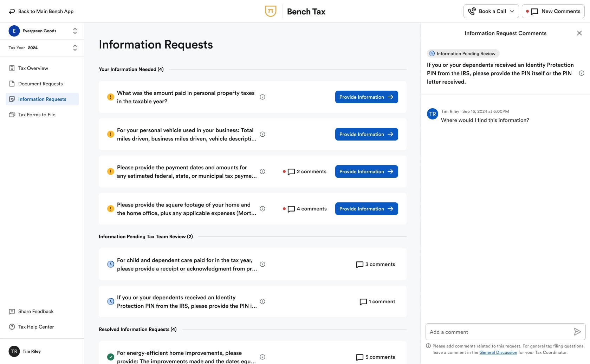Click the send arrow icon in the comment box
The width and height of the screenshot is (590, 364).
(577, 332)
